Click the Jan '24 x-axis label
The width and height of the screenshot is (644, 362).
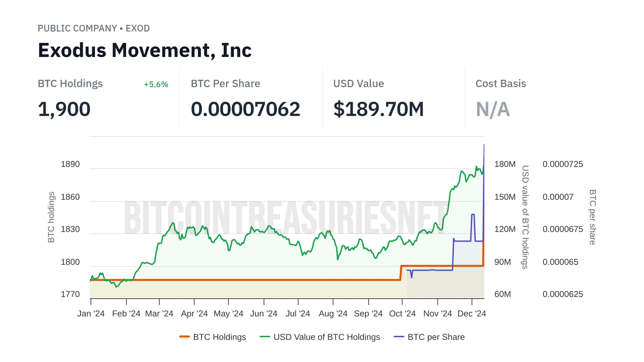tap(91, 314)
